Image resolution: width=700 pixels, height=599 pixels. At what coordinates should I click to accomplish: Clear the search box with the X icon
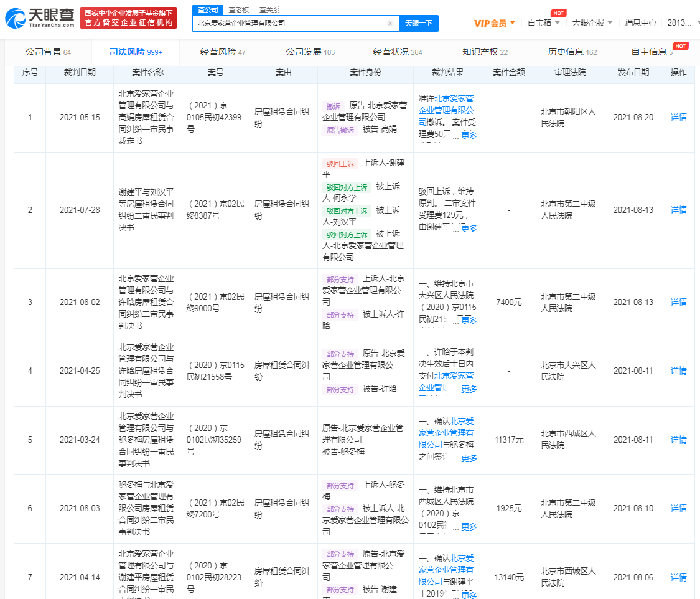coord(390,23)
